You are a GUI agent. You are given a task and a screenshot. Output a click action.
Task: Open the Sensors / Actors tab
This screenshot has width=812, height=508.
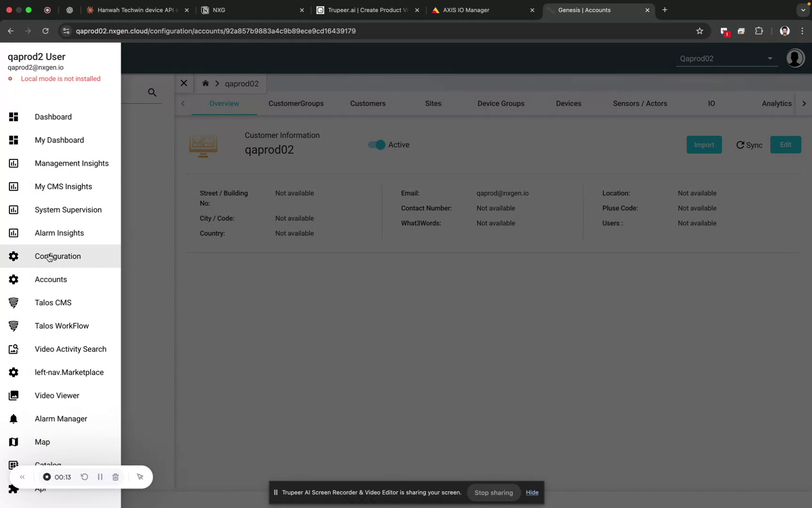pos(640,103)
